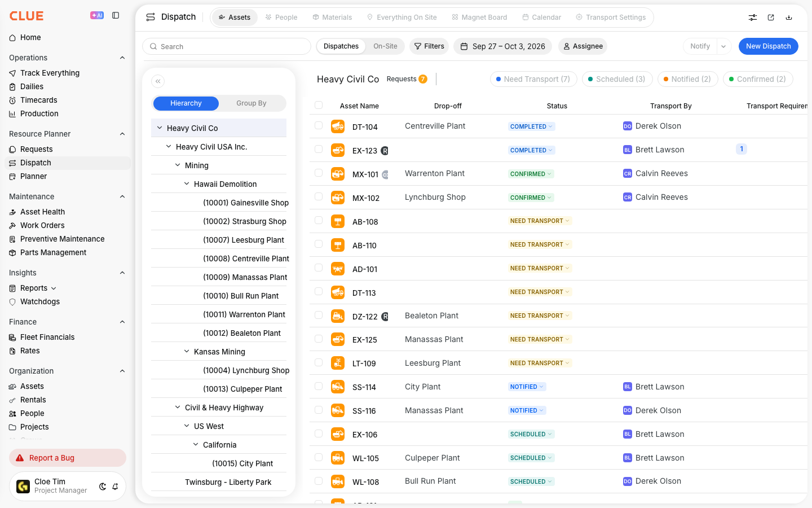Click the DT-104 dump truck icon
Viewport: 812px width, 508px height.
click(338, 126)
